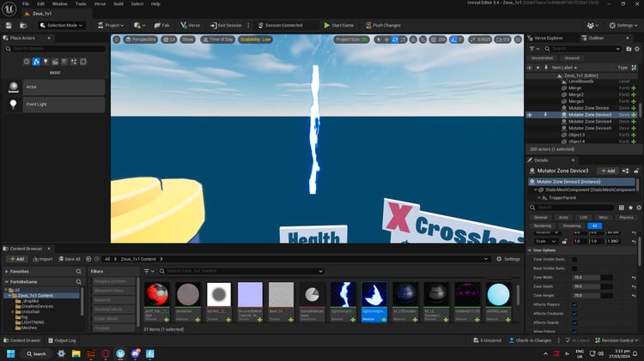Viewport: 644px width, 361px height.
Task: Switch to the Outliner tab
Action: coord(592,38)
